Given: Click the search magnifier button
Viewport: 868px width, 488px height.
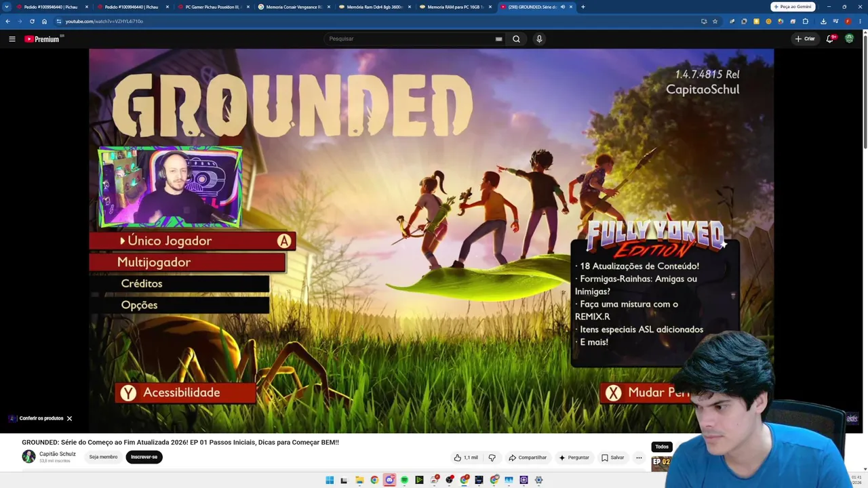Looking at the screenshot, I should 516,39.
